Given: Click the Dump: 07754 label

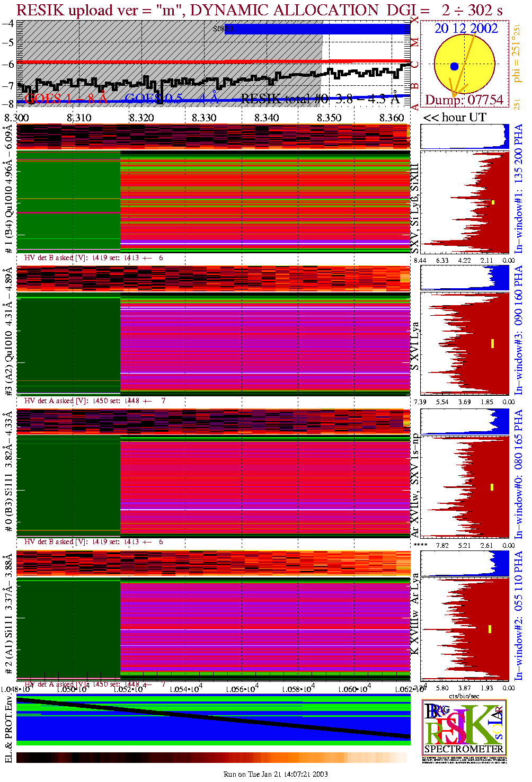Looking at the screenshot, I should click(464, 100).
